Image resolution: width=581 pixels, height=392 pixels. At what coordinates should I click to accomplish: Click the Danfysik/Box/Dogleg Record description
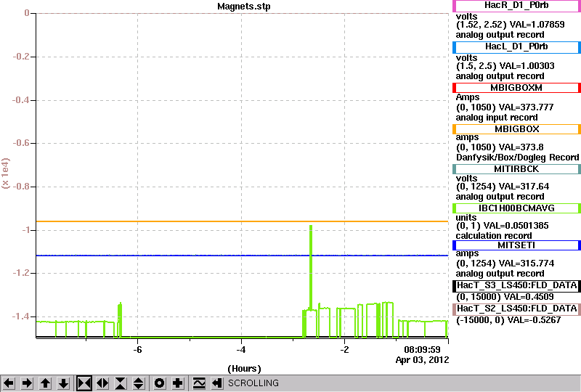pos(517,158)
